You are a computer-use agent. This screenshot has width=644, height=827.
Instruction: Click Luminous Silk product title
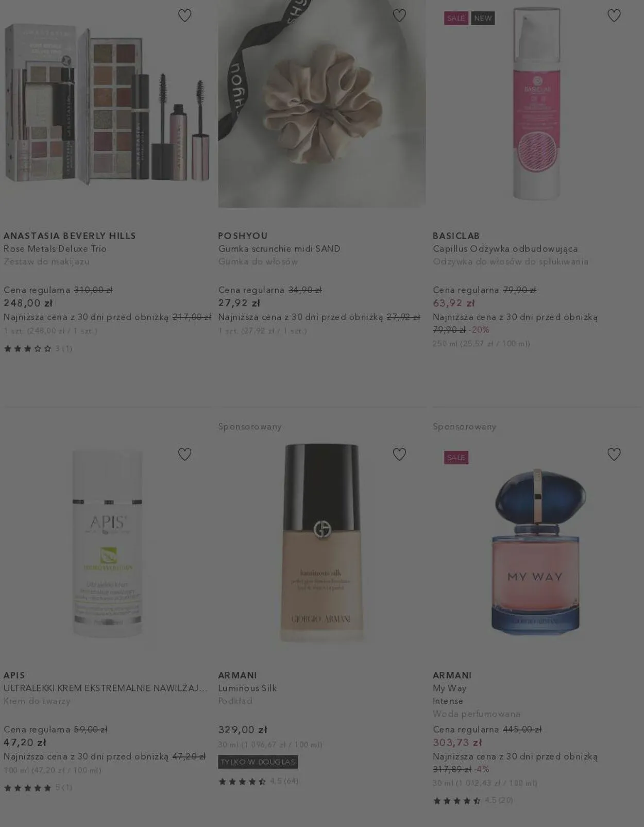click(247, 688)
